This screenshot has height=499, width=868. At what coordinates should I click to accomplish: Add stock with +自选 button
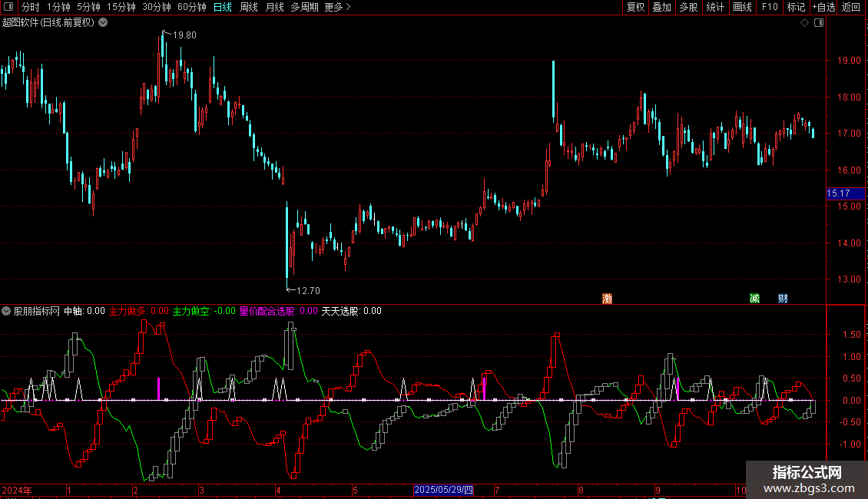[x=823, y=7]
